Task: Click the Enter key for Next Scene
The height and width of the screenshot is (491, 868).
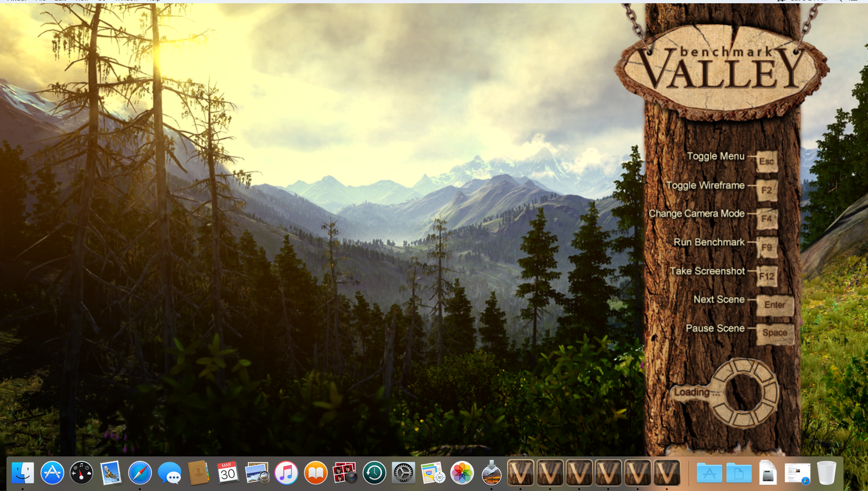Action: 775,305
